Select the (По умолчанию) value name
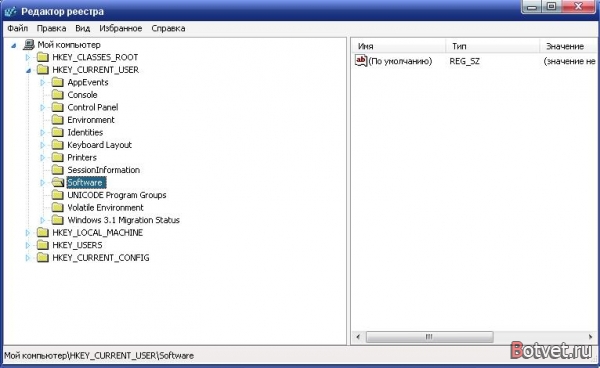 tap(400, 61)
